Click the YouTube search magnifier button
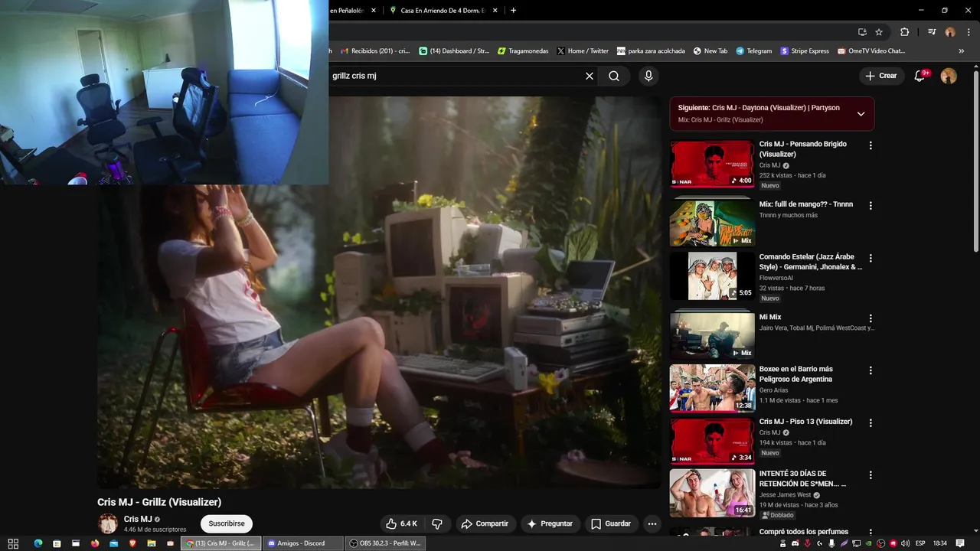This screenshot has height=551, width=980. (x=614, y=76)
